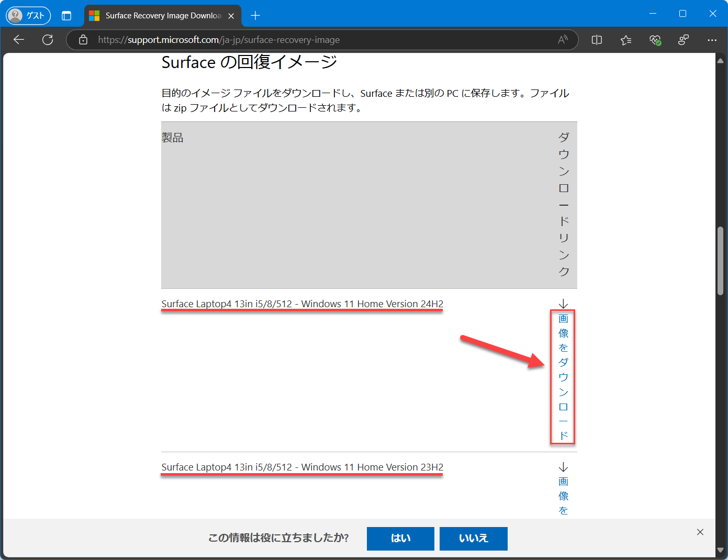Open Browser essentials heart icon
The height and width of the screenshot is (560, 728).
[655, 40]
